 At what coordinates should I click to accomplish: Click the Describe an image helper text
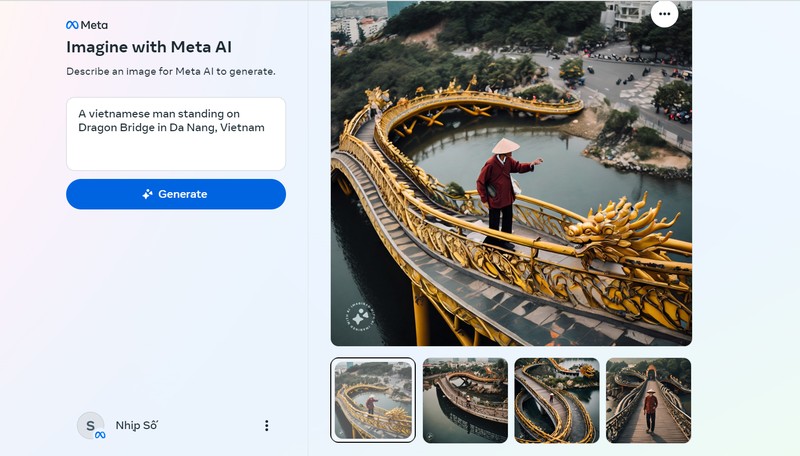170,72
